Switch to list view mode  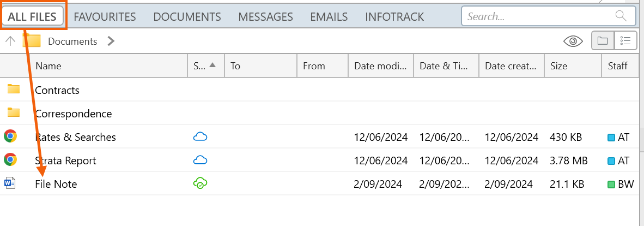tap(625, 41)
